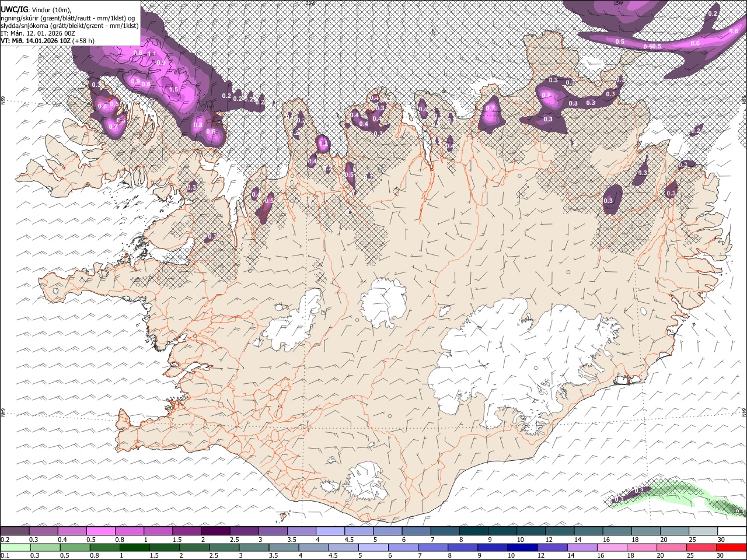The width and height of the screenshot is (747, 560).
Task: Click the 'IT: Mán. 12. 01. 2026 00Z' line
Action: [37, 33]
